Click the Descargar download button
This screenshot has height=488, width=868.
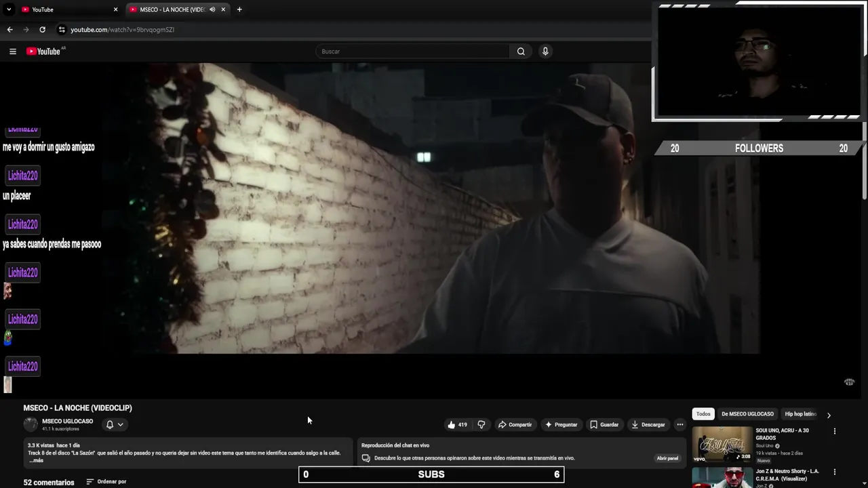point(648,425)
